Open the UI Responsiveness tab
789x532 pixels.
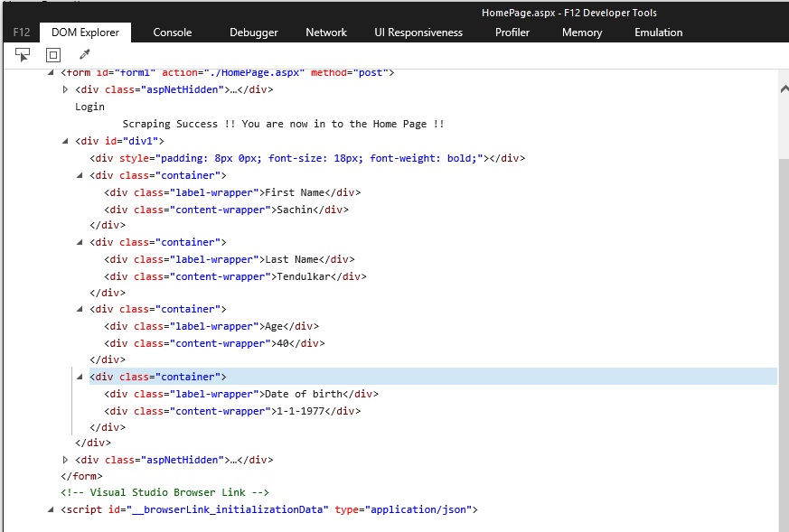(418, 33)
